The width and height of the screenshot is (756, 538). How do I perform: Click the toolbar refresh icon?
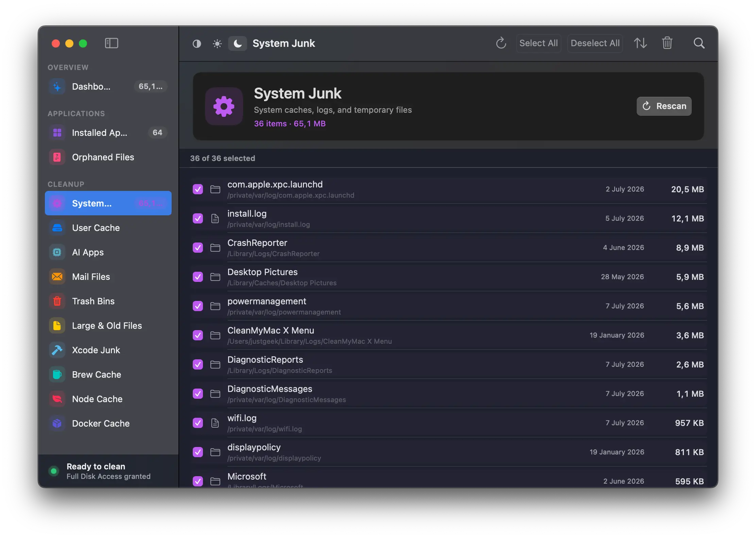coord(501,43)
